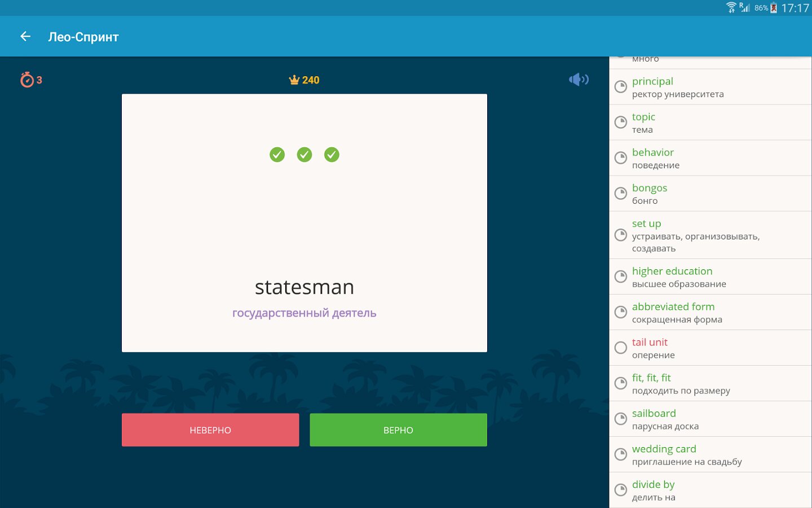Tap the Лео-Спринт title
The height and width of the screenshot is (508, 812).
pos(83,37)
